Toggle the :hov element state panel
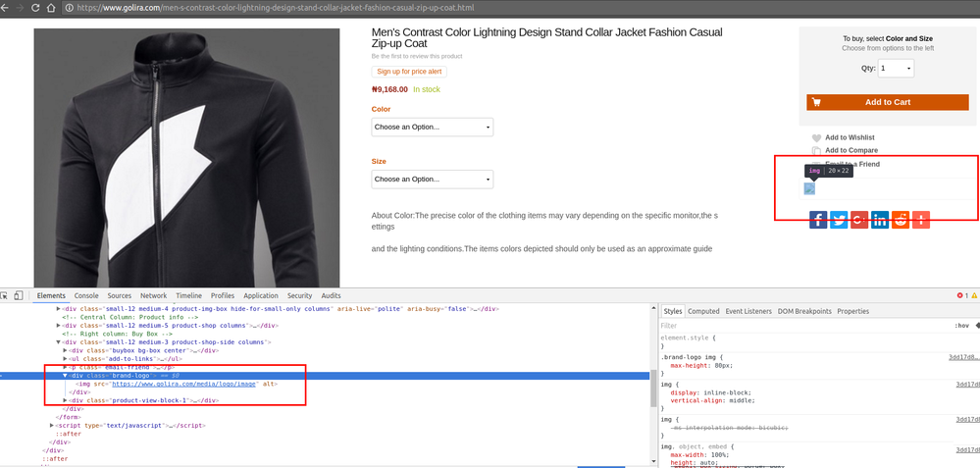 click(961, 326)
